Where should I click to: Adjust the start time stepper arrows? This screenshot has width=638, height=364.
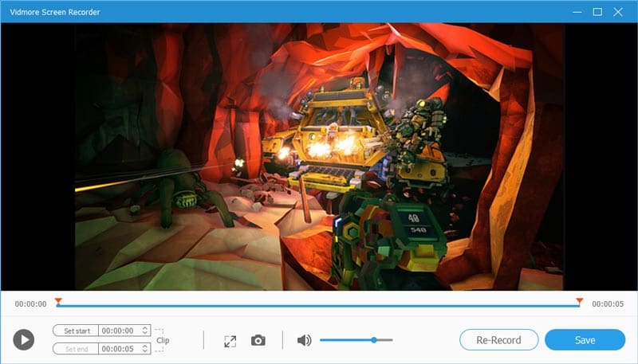[x=144, y=330]
